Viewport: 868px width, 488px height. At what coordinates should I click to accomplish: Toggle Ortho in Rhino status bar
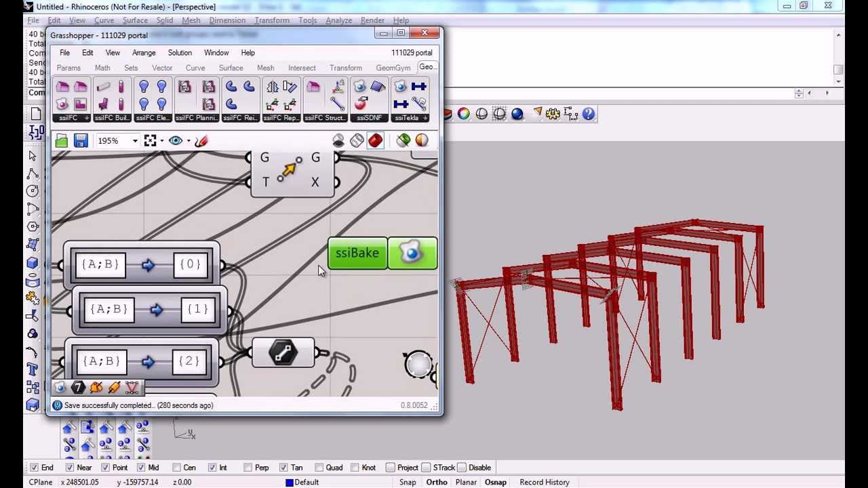pyautogui.click(x=437, y=483)
